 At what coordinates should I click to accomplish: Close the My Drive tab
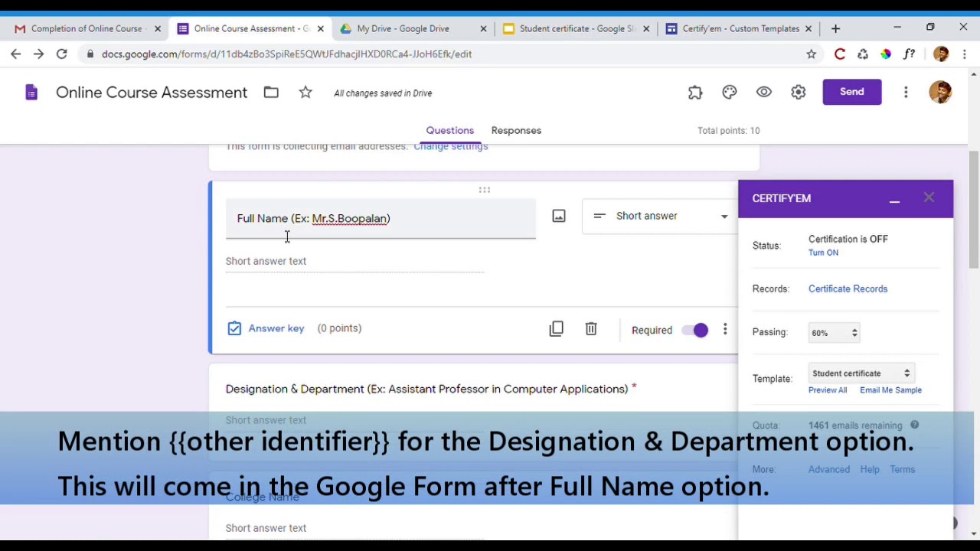[x=483, y=29]
